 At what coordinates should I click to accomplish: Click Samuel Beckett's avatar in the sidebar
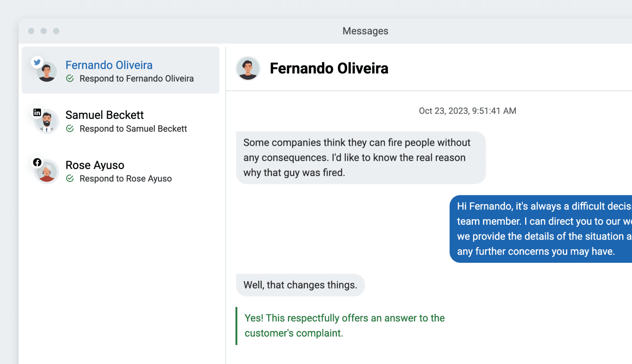(x=47, y=122)
